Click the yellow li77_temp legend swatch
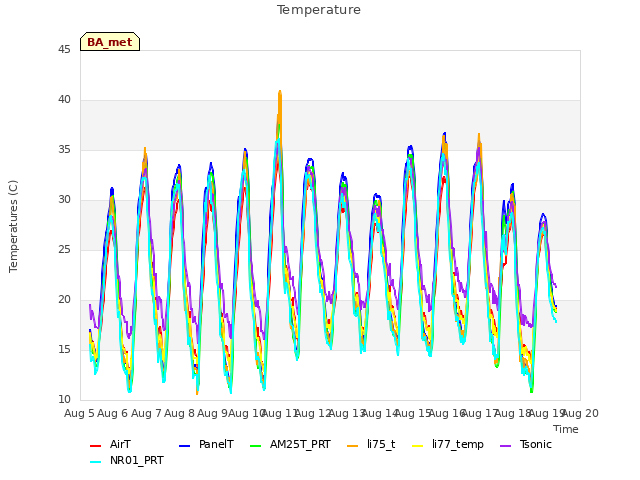Image resolution: width=640 pixels, height=480 pixels. (418, 446)
